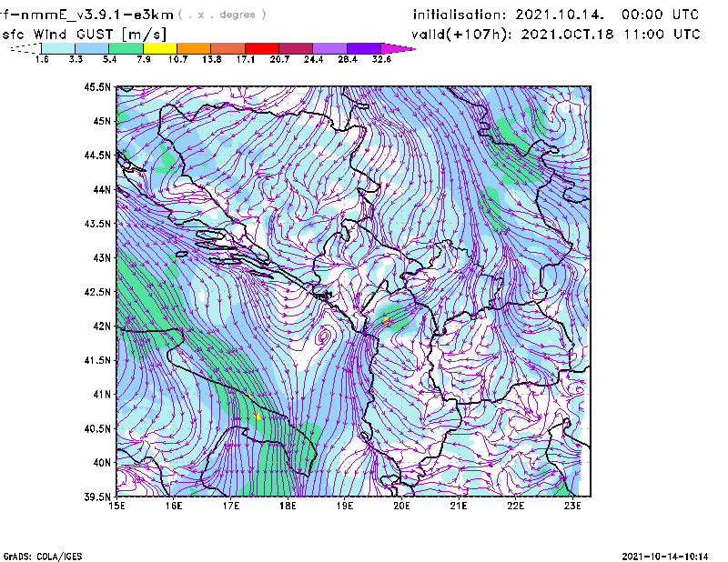The height and width of the screenshot is (562, 728).
Task: Click the green legend color swatch
Action: pos(126,48)
